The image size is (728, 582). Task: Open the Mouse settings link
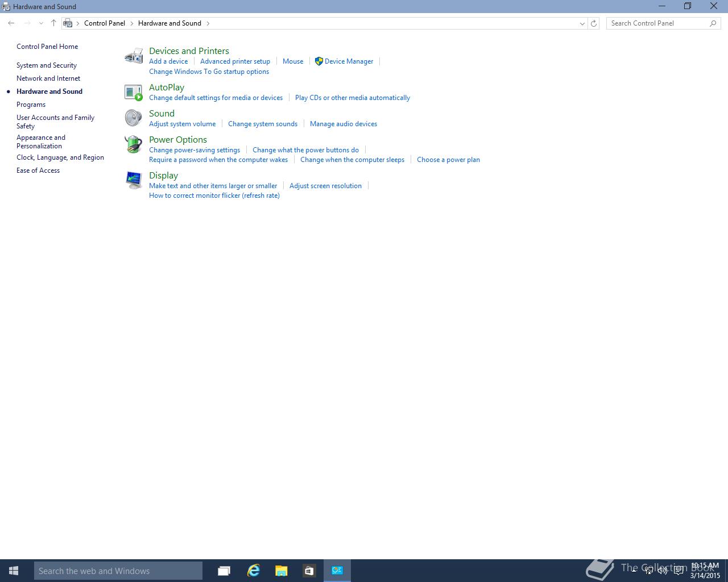[x=293, y=61]
